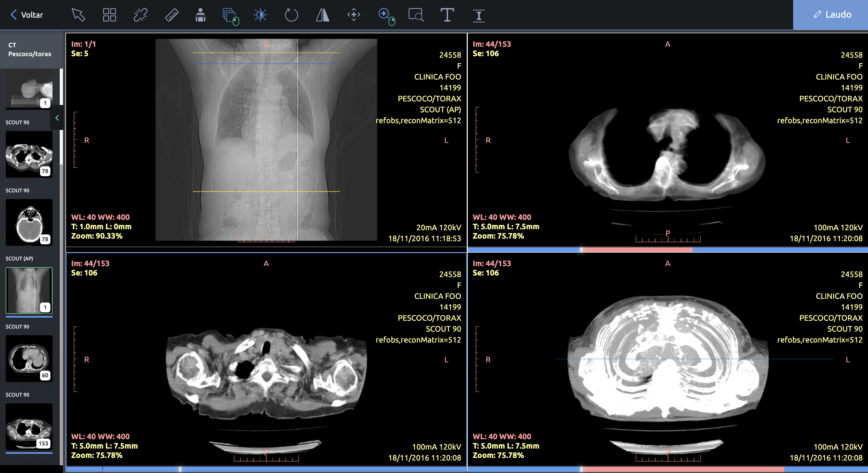Select the text annotation T tool
Viewport: 868px width, 473px height.
click(x=447, y=15)
